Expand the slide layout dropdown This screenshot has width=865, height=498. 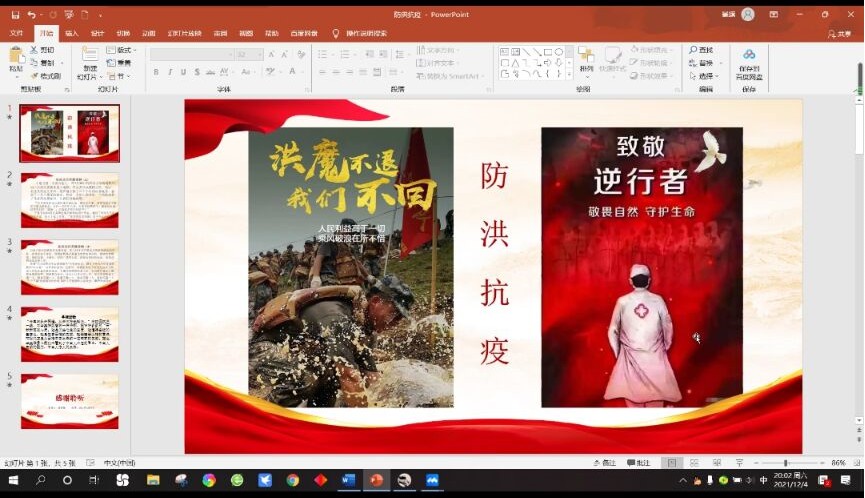123,50
